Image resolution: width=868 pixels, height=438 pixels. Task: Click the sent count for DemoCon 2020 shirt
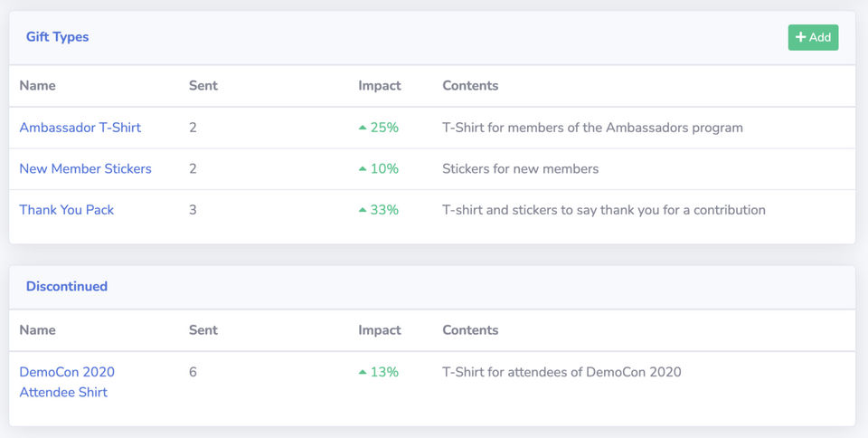point(193,372)
